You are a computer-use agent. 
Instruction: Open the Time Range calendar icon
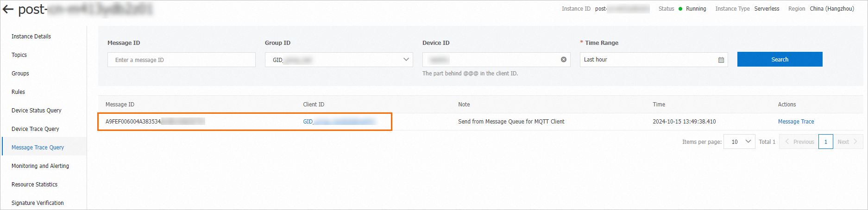721,60
